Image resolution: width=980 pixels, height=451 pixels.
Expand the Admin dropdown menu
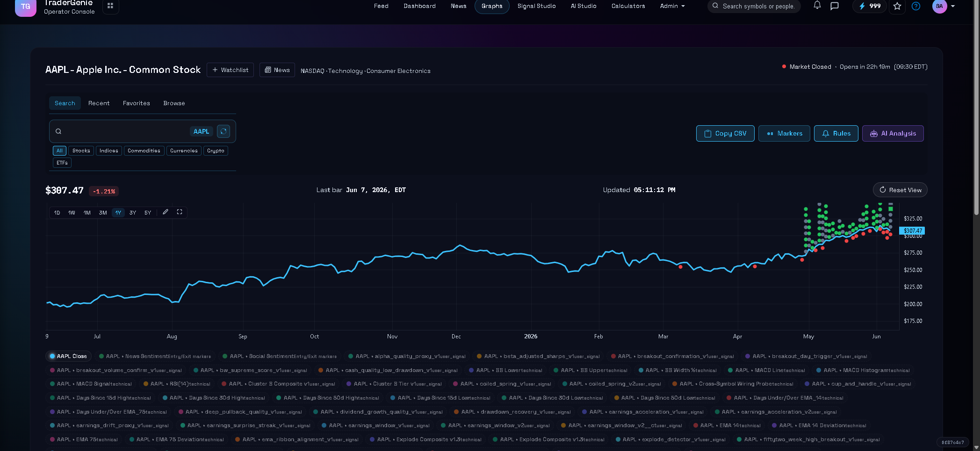[x=672, y=6]
